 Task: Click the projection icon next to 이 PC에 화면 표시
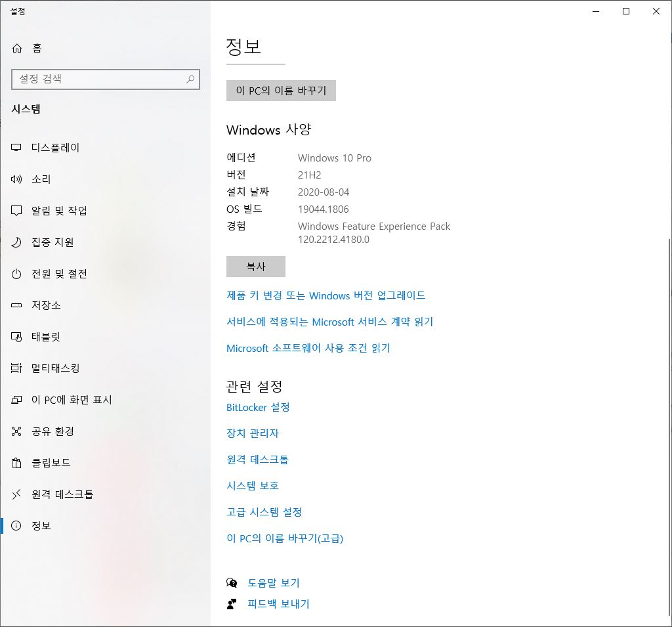[x=16, y=400]
